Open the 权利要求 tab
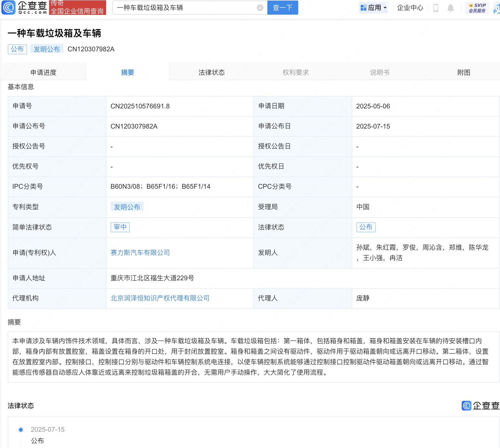500x448 pixels. point(295,72)
